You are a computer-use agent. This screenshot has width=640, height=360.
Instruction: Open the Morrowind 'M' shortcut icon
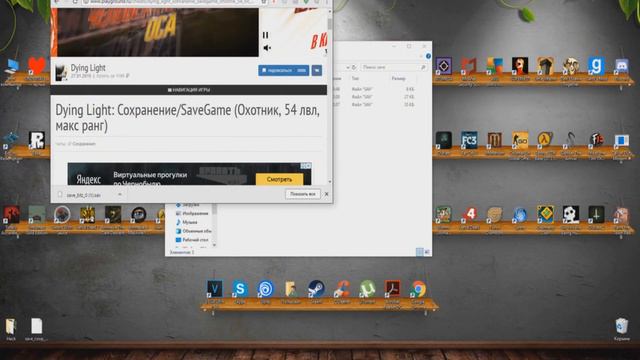(x=494, y=140)
